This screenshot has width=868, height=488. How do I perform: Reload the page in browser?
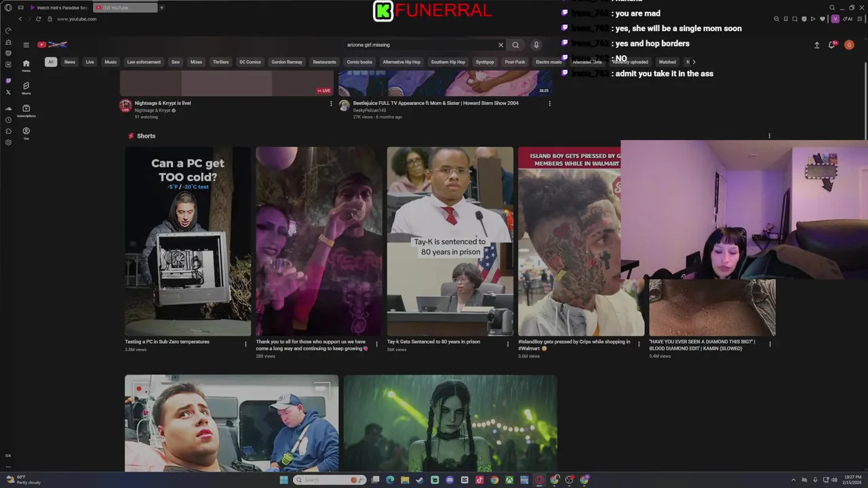38,19
